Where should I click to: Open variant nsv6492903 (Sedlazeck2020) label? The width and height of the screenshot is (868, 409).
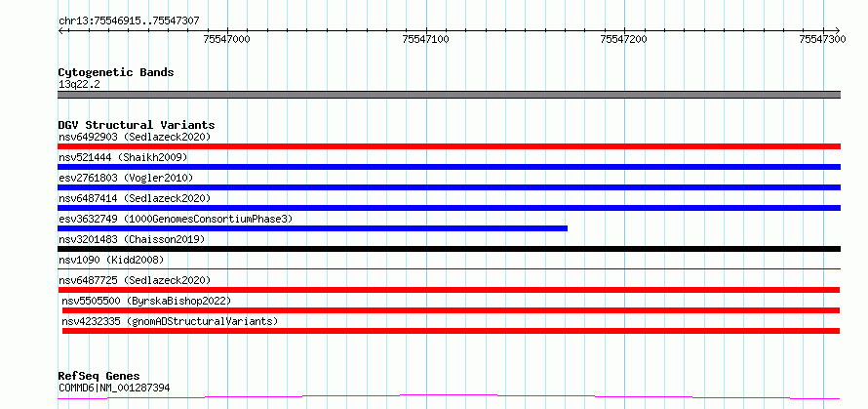pos(135,137)
